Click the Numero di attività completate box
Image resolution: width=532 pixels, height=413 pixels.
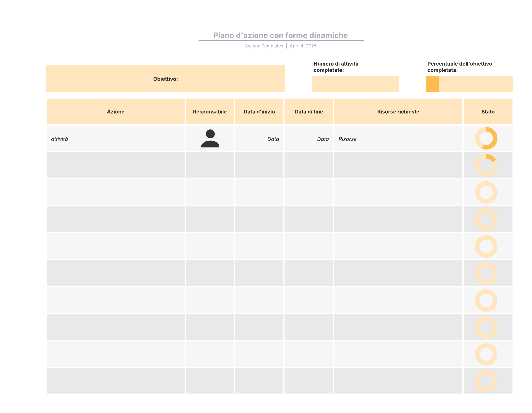point(355,84)
